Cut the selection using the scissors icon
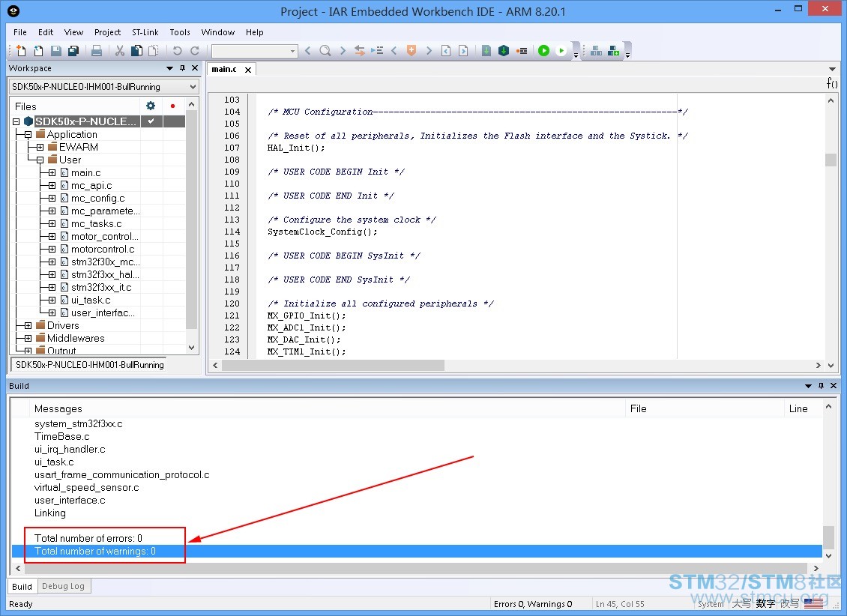Image resolution: width=847 pixels, height=616 pixels. 119,51
